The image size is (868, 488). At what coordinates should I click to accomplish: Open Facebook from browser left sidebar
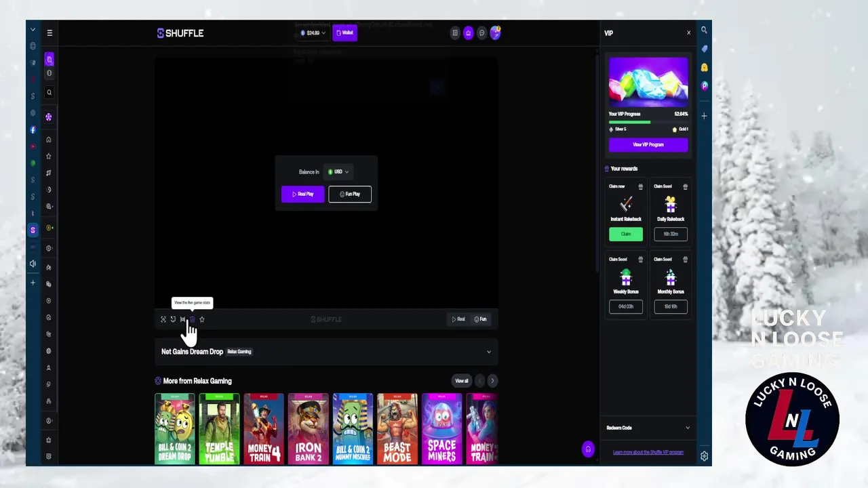[33, 129]
